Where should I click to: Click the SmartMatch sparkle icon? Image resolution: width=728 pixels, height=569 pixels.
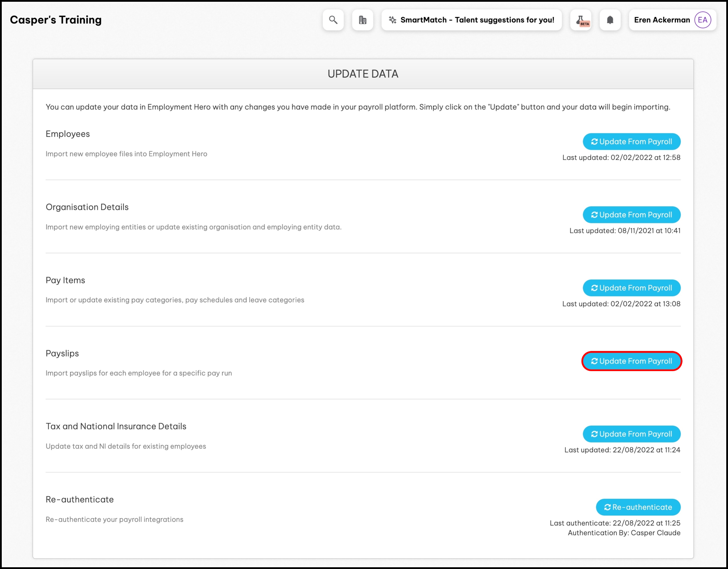pos(393,20)
